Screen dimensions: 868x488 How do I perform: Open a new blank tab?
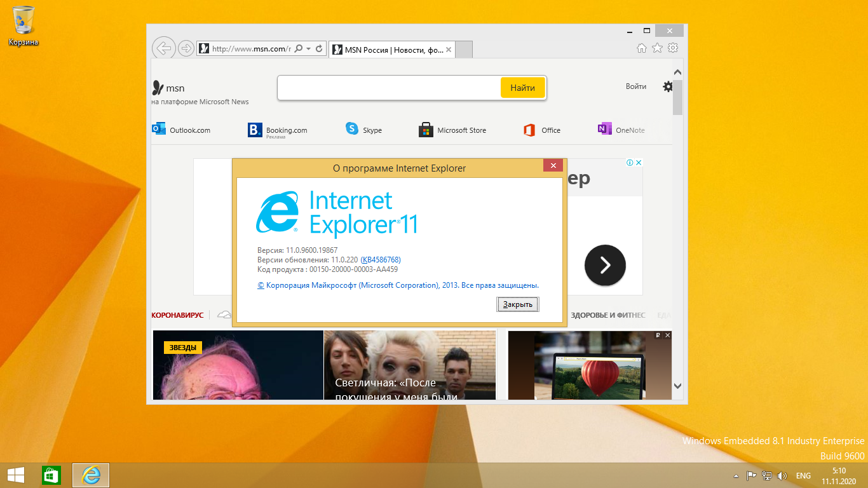464,50
